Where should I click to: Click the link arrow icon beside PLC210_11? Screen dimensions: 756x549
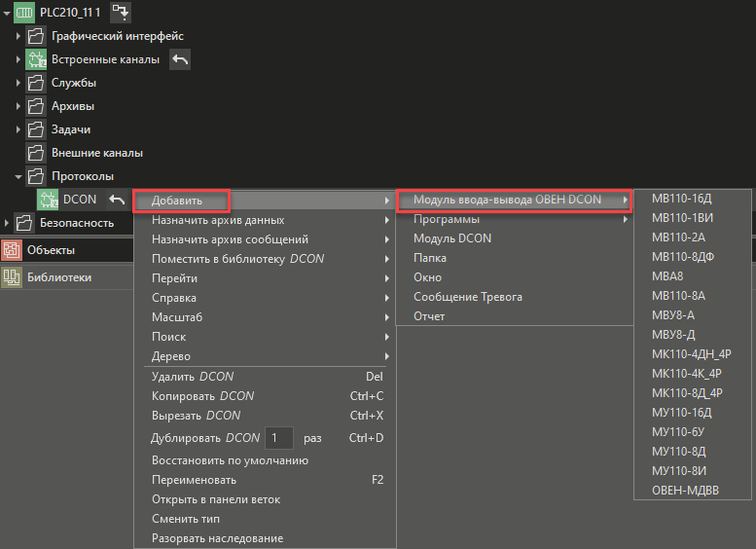pos(121,13)
